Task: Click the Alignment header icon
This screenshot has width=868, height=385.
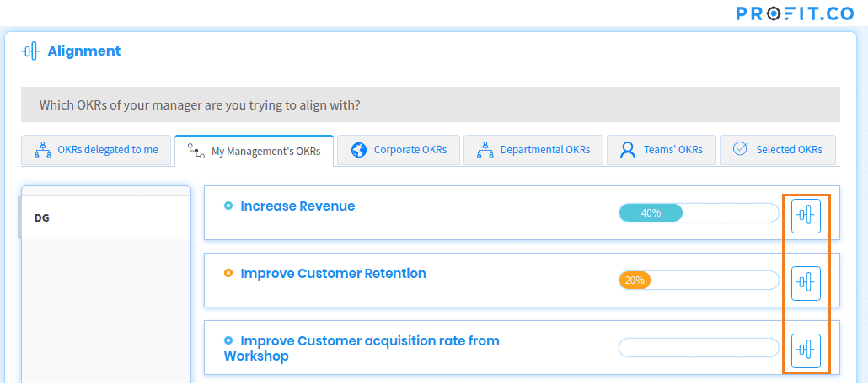Action: (30, 51)
